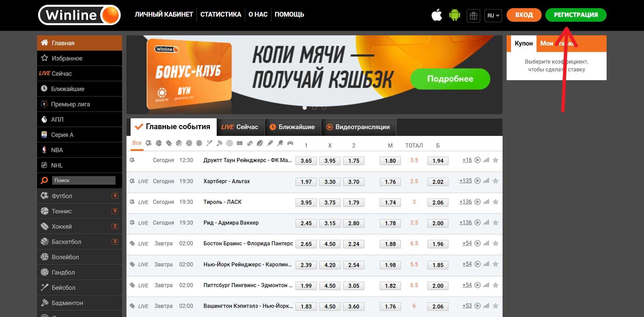Screen dimensions: 644x317
Task: Expand +136 markets for Тироль - ЛАСК
Action: (465, 202)
